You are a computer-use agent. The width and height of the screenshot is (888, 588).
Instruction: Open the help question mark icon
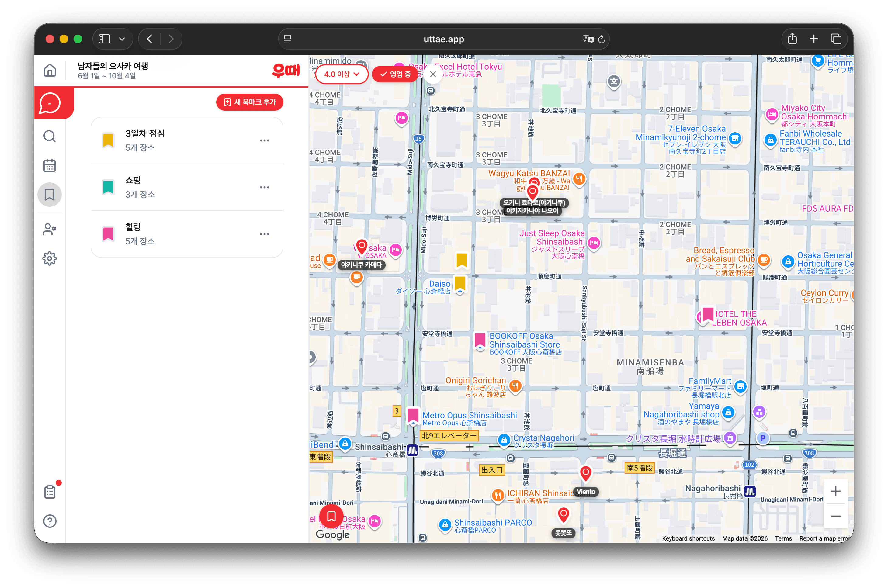50,521
